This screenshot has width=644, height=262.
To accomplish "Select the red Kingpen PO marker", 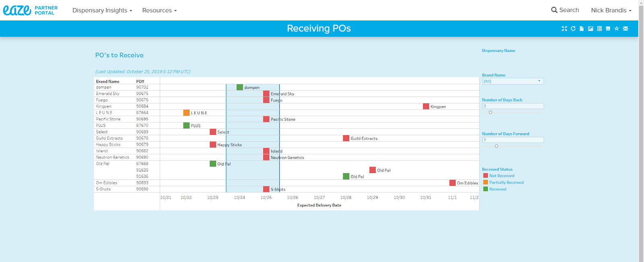I will 426,106.
